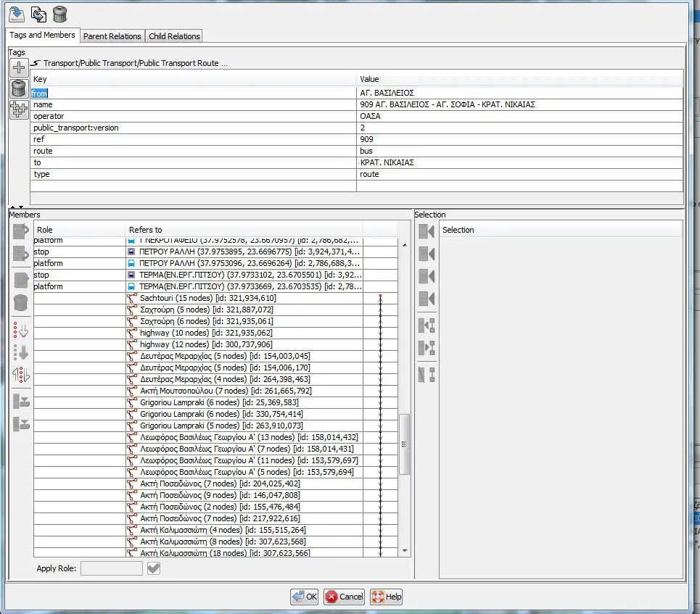700x614 pixels.
Task: Delete the selected tag with Tags trash icon
Action: 19,89
